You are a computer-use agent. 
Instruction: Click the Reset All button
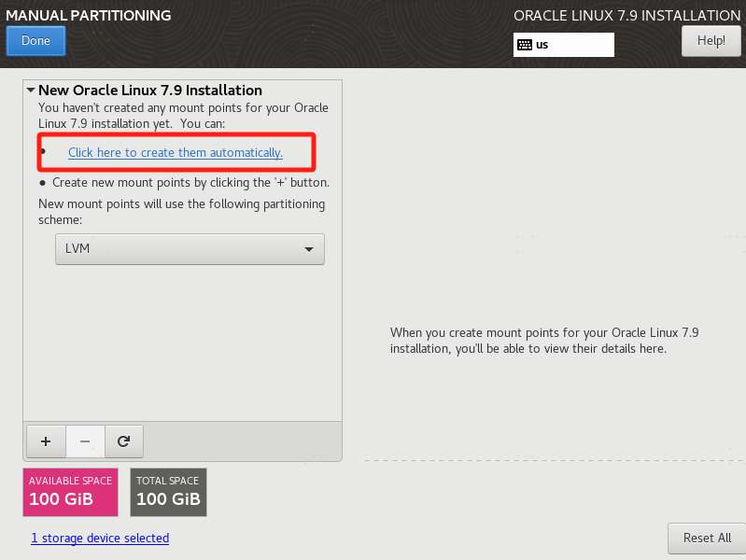[x=706, y=538]
